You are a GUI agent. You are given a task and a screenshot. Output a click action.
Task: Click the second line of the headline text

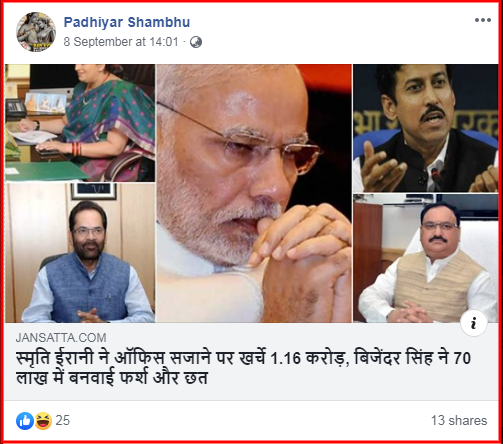point(112,378)
